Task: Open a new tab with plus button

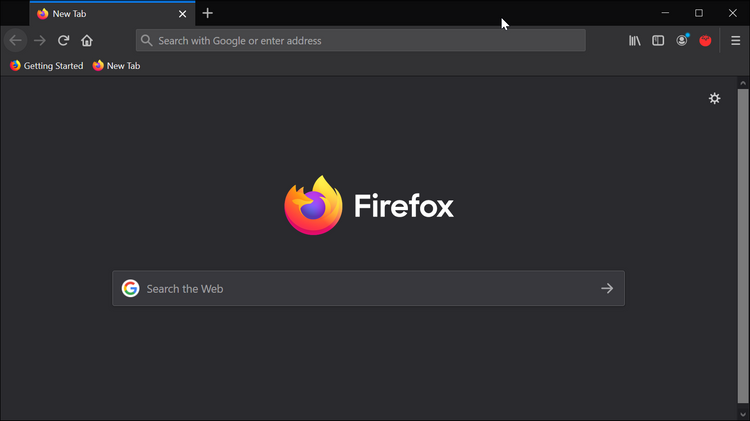Action: (x=208, y=13)
